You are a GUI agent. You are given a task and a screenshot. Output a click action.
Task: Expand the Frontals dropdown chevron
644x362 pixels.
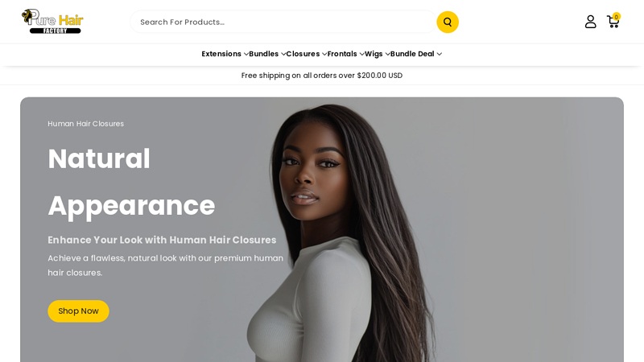[361, 54]
